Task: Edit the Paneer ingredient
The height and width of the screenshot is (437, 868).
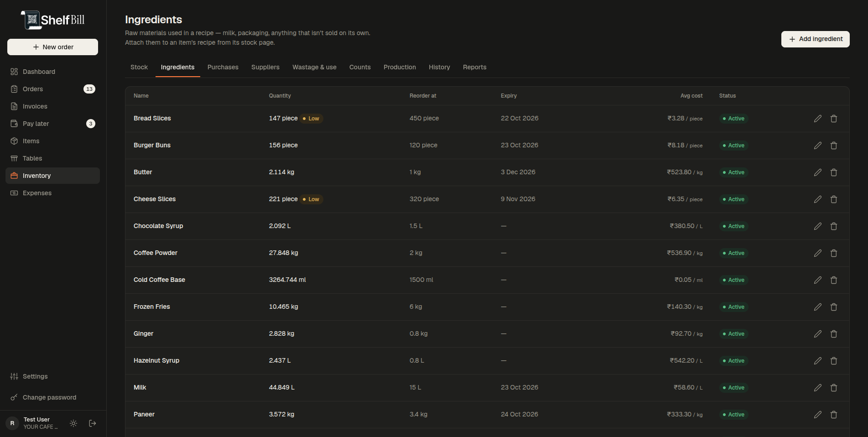Action: pyautogui.click(x=818, y=415)
